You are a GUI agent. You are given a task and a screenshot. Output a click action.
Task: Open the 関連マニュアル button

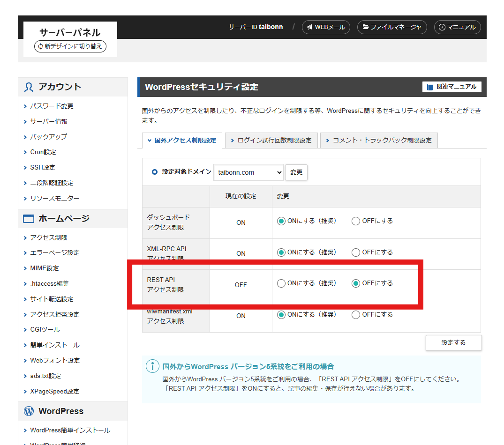coord(451,87)
